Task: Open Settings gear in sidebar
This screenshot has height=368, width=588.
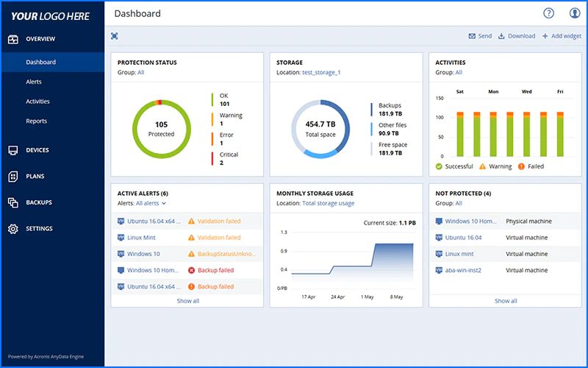Action: 13,229
